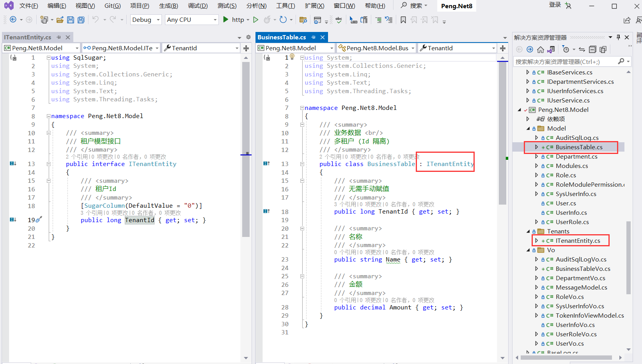Collapse interface ITenantEntity fold marker
The image size is (642, 364).
coord(49,164)
